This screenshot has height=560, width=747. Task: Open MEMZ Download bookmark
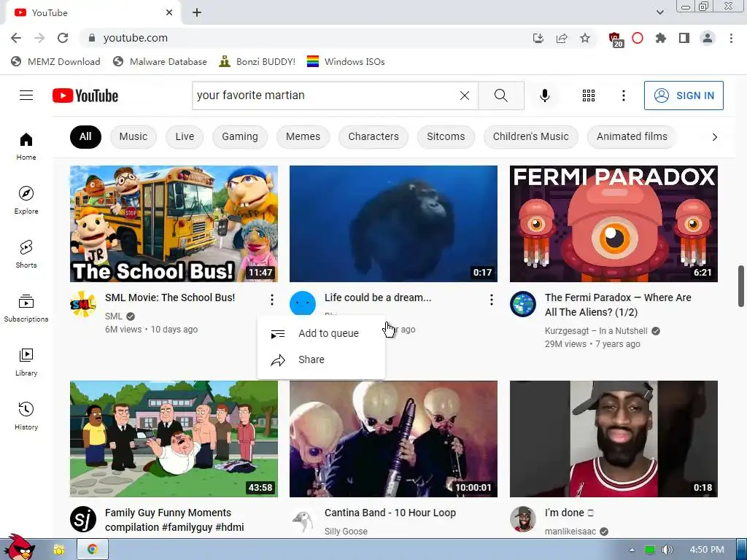click(55, 61)
